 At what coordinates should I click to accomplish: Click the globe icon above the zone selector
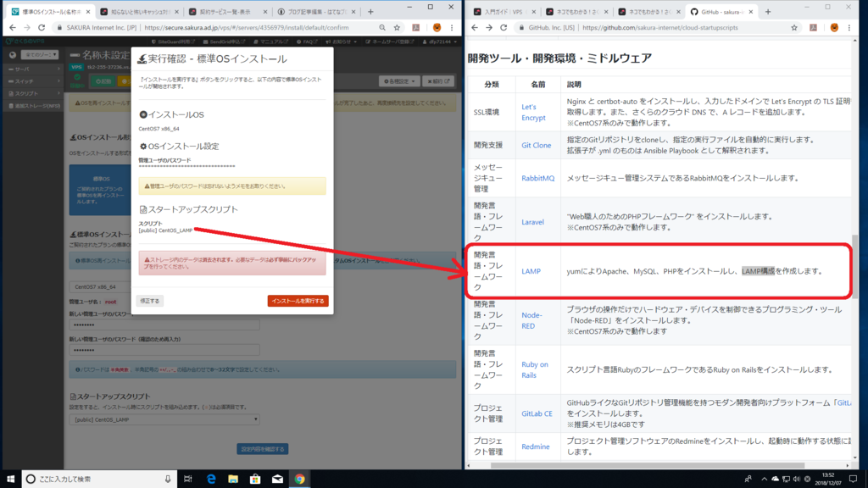[11, 54]
